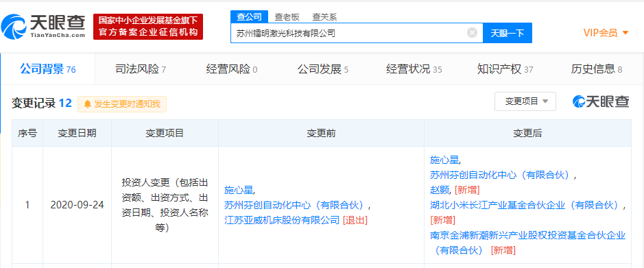Click the [退出] tag after 江苏亚威机床
644x268 pixels.
(355, 220)
